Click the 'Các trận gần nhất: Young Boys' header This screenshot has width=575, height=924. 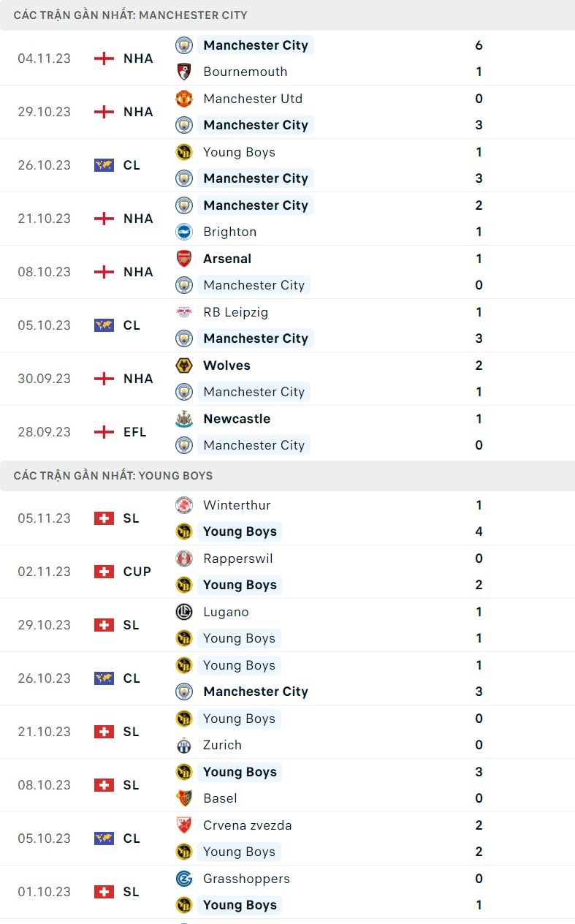click(113, 475)
